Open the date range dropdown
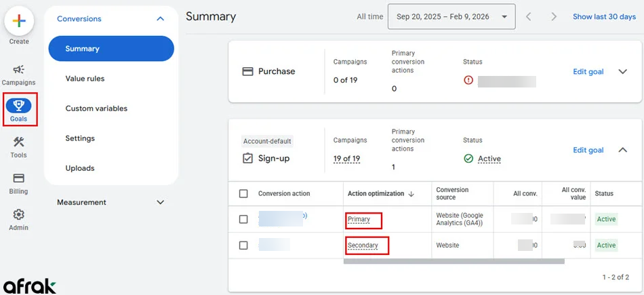The height and width of the screenshot is (295, 644). [451, 16]
